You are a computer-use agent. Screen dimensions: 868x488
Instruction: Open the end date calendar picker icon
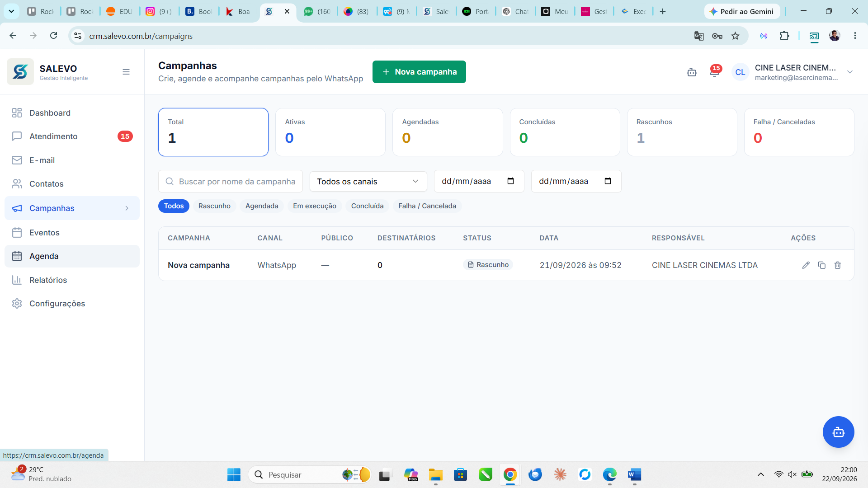(x=608, y=181)
